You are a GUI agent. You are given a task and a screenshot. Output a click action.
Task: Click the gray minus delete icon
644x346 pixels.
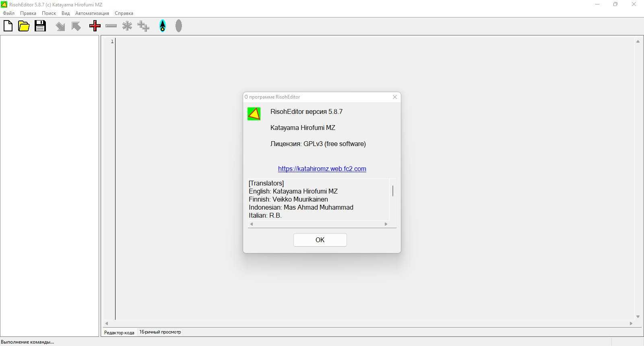111,26
